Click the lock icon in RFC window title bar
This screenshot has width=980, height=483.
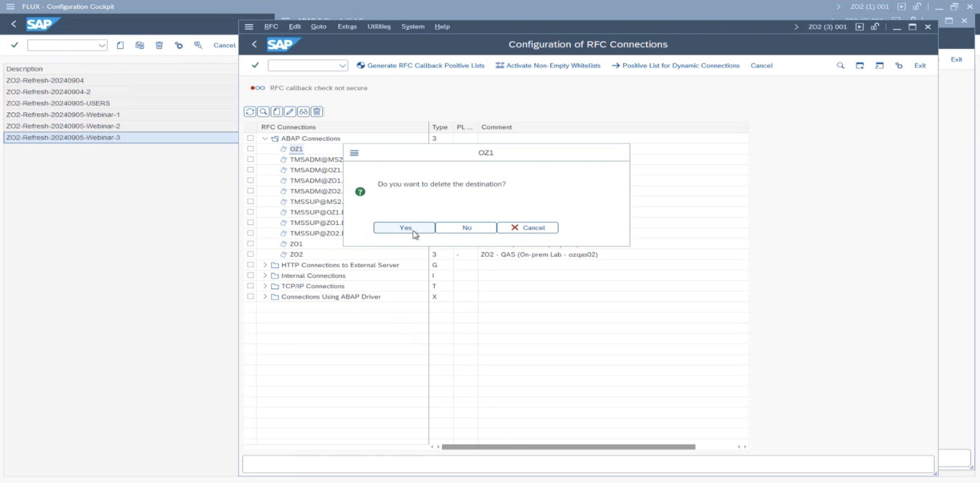pyautogui.click(x=875, y=27)
